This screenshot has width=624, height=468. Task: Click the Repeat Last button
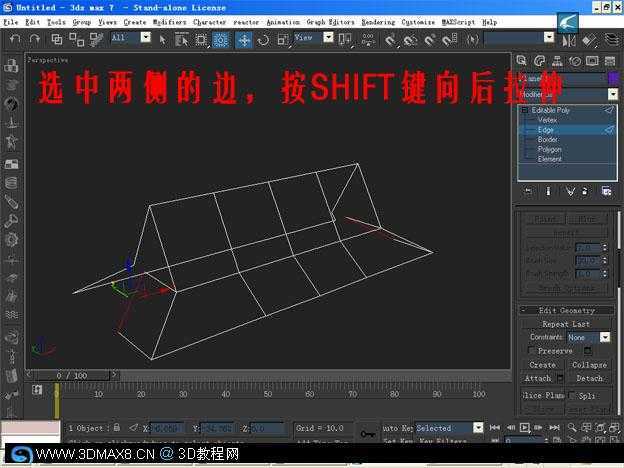pos(566,324)
